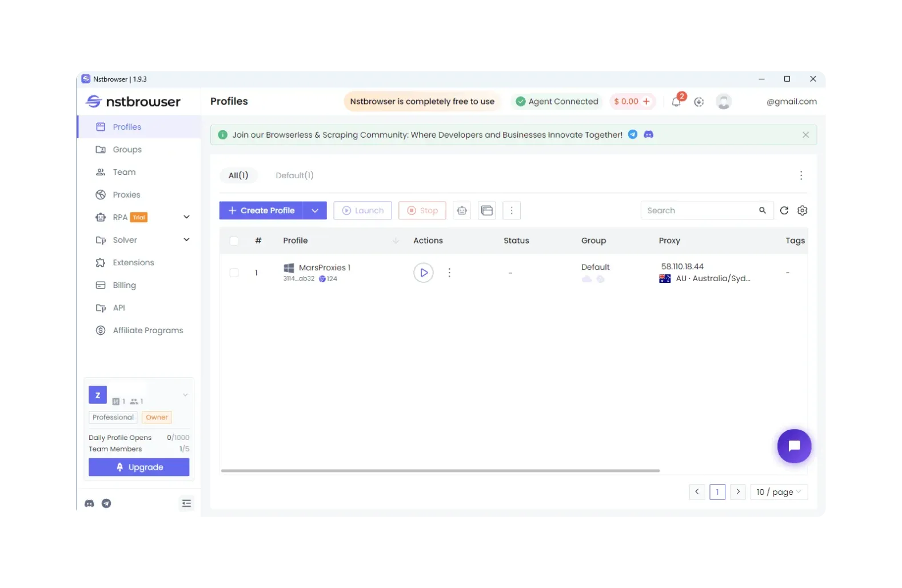Click the 3114...ab32 profile ID

click(299, 279)
